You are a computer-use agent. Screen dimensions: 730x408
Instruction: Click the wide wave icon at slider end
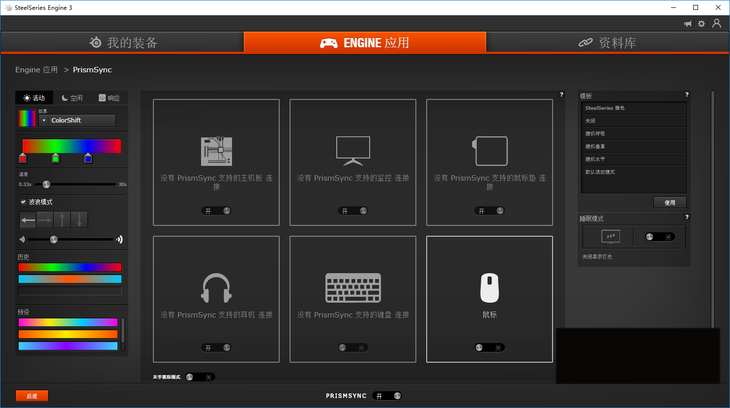pyautogui.click(x=120, y=239)
